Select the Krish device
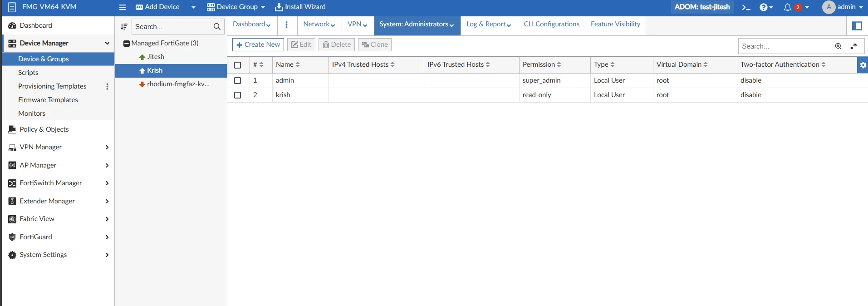 171,70
